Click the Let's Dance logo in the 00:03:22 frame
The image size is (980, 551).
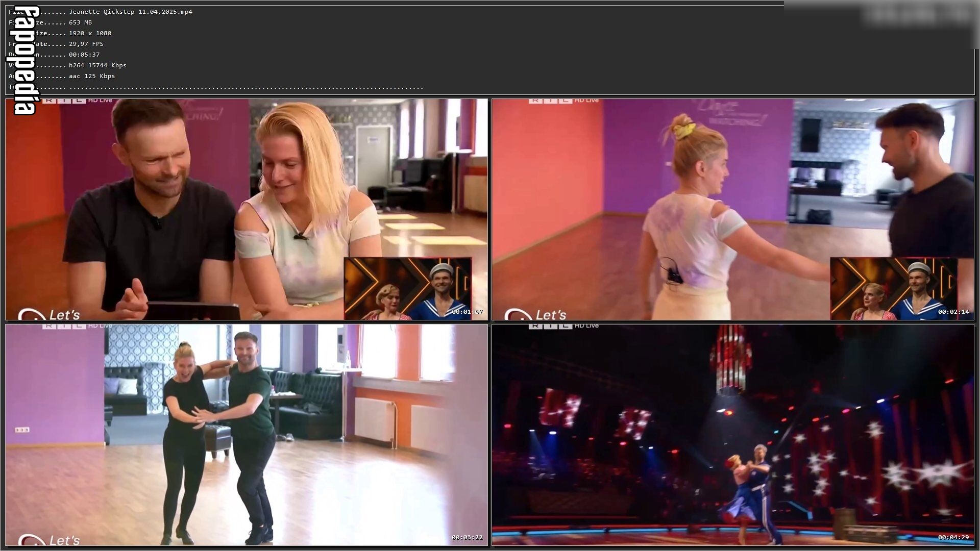49,540
